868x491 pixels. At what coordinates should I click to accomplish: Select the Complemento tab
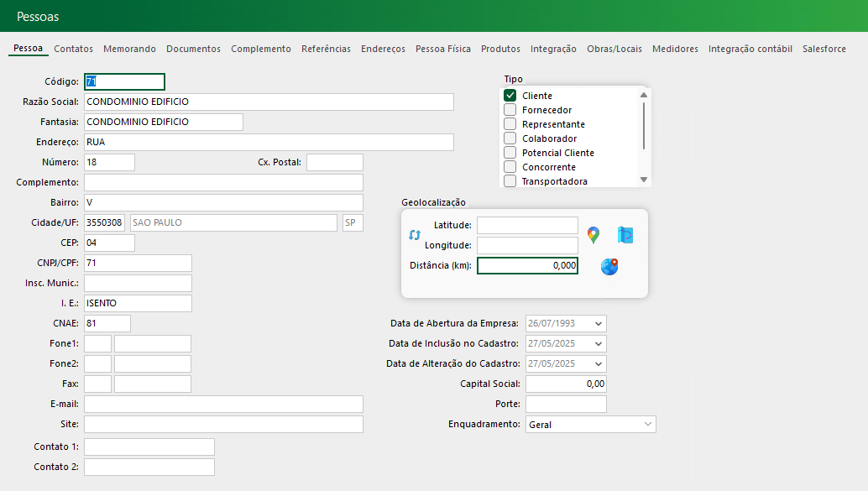pos(261,49)
